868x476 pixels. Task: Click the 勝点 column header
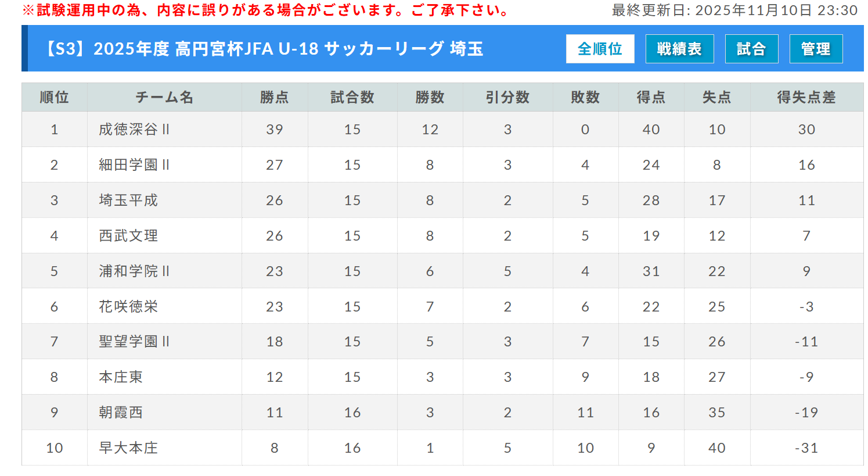(x=275, y=97)
